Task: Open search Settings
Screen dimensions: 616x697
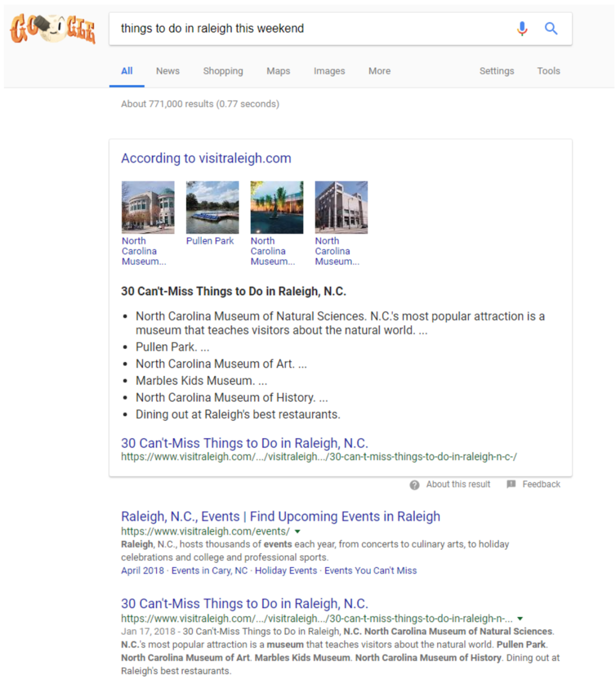Action: 496,71
